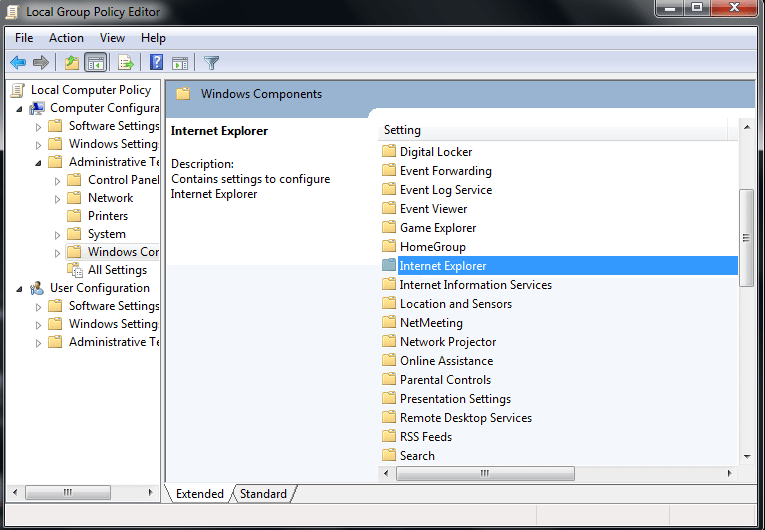Image resolution: width=765 pixels, height=530 pixels.
Task: Toggle the Show/Hide Action Pane icon
Action: [180, 62]
